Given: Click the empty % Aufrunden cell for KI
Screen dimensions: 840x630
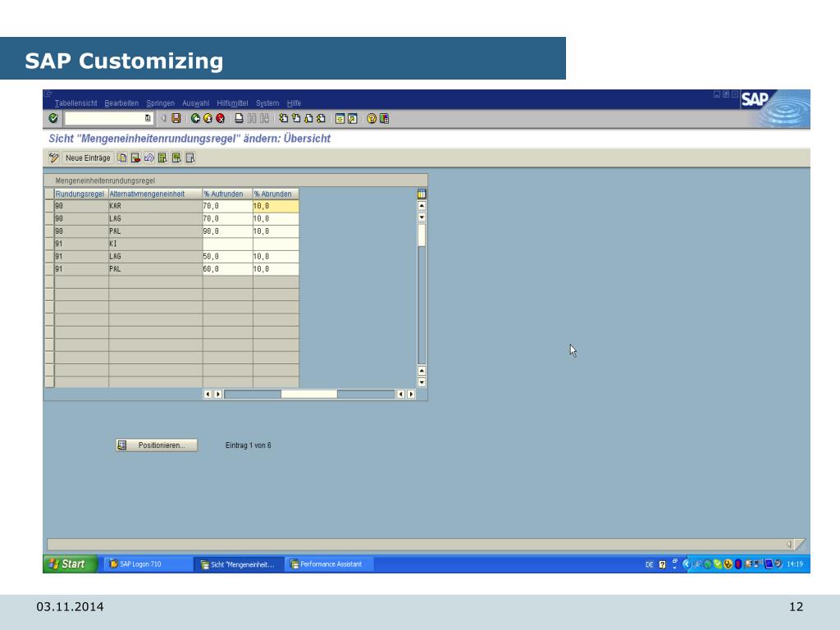Looking at the screenshot, I should point(227,244).
